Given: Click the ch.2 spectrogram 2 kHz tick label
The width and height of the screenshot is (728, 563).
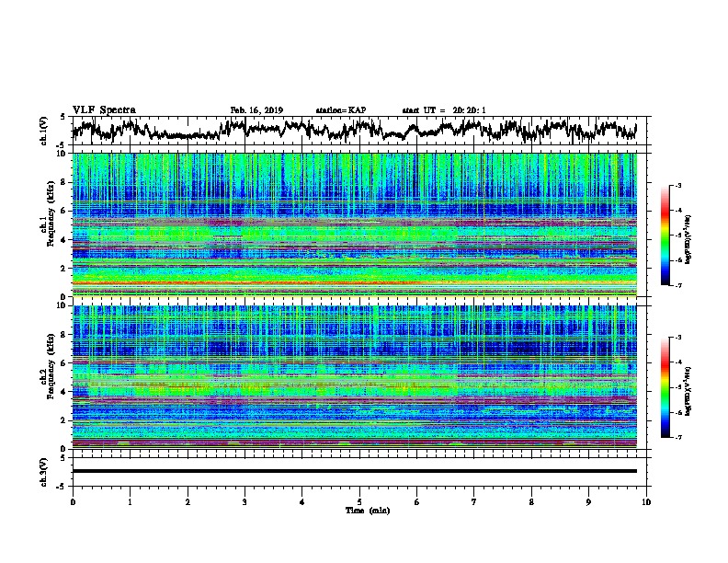Looking at the screenshot, I should coord(65,420).
